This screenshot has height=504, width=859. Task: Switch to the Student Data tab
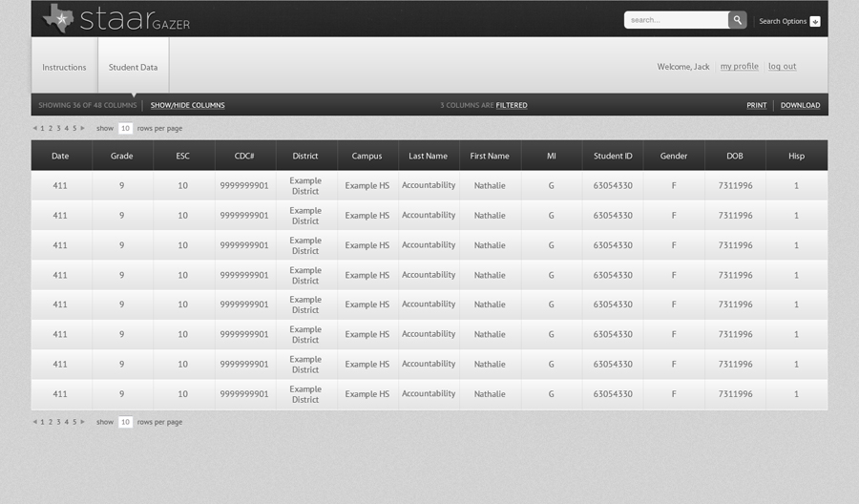(133, 67)
